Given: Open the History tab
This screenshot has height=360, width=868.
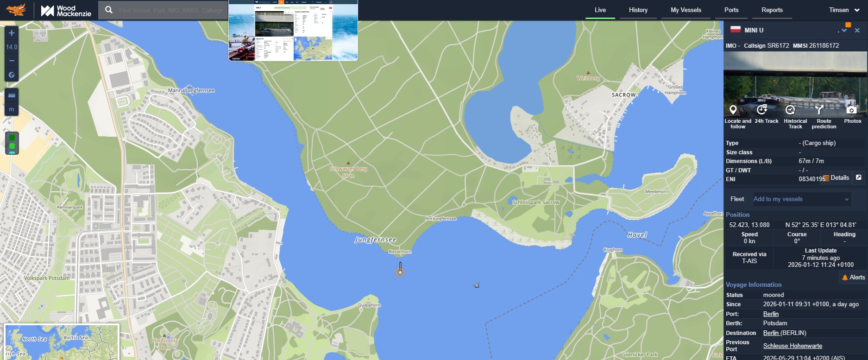Looking at the screenshot, I should pos(638,10).
